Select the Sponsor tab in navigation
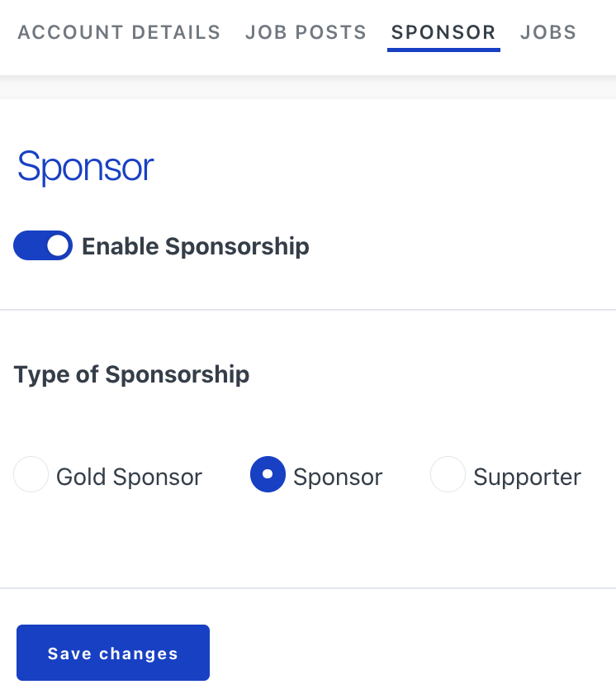The height and width of the screenshot is (694, 616). (x=443, y=33)
